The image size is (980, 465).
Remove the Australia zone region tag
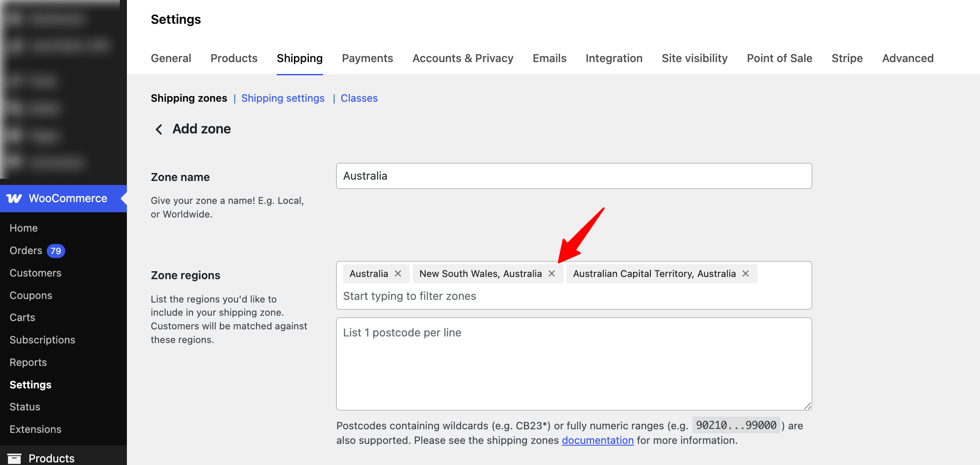coord(398,273)
